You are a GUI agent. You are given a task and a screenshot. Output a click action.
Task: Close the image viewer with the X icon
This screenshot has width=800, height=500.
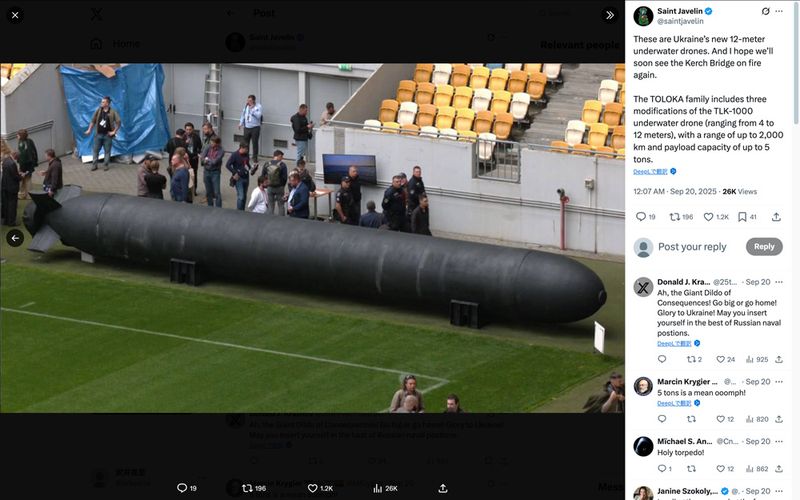(15, 15)
